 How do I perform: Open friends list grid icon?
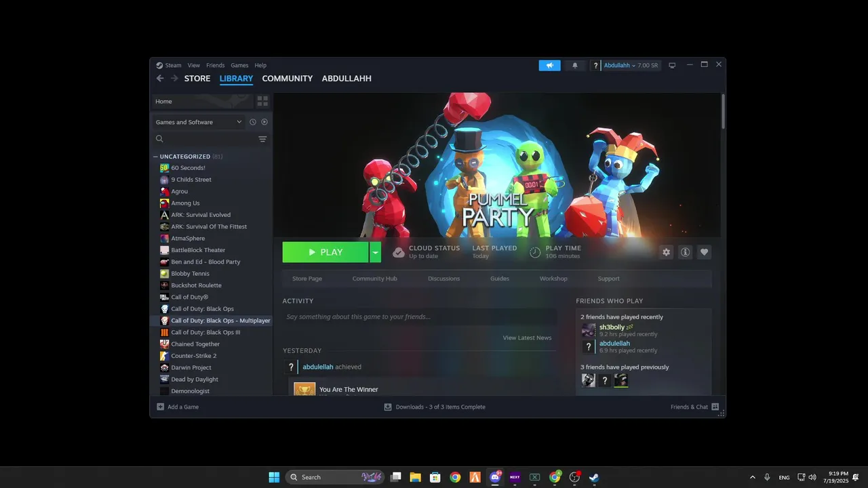[715, 407]
